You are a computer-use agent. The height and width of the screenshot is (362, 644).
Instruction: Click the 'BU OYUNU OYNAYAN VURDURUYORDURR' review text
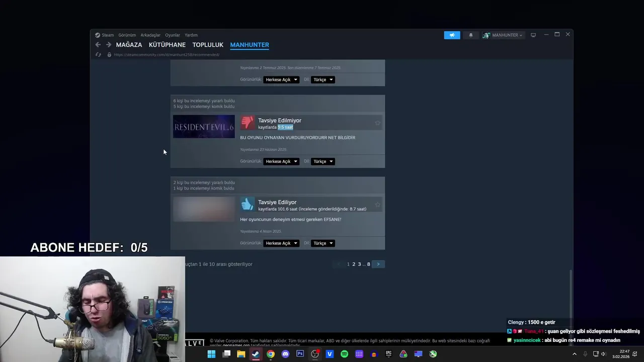point(297,138)
